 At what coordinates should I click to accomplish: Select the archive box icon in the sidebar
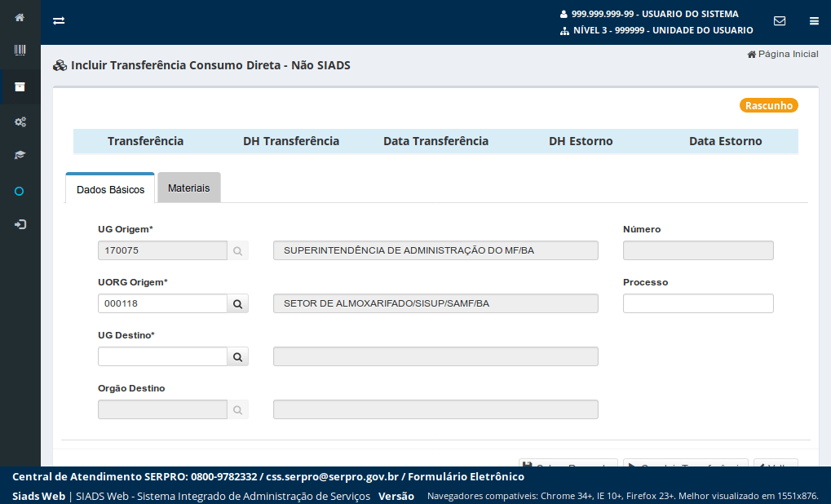[20, 87]
